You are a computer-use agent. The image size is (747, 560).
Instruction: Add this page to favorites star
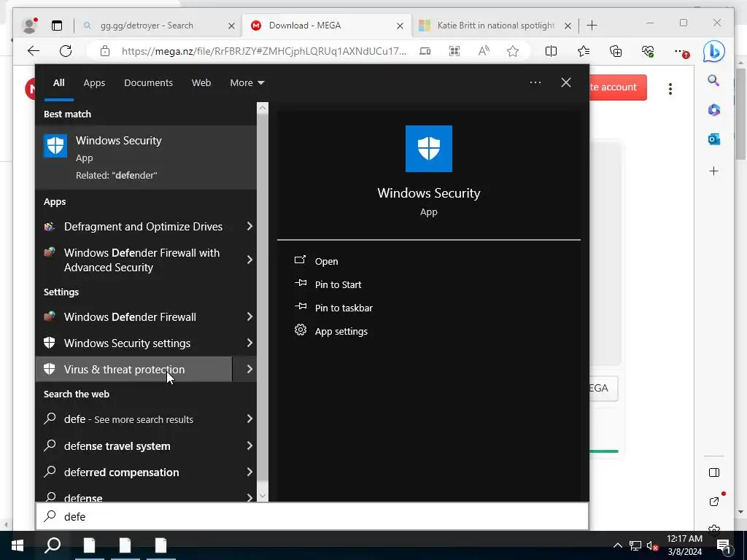[x=513, y=52]
